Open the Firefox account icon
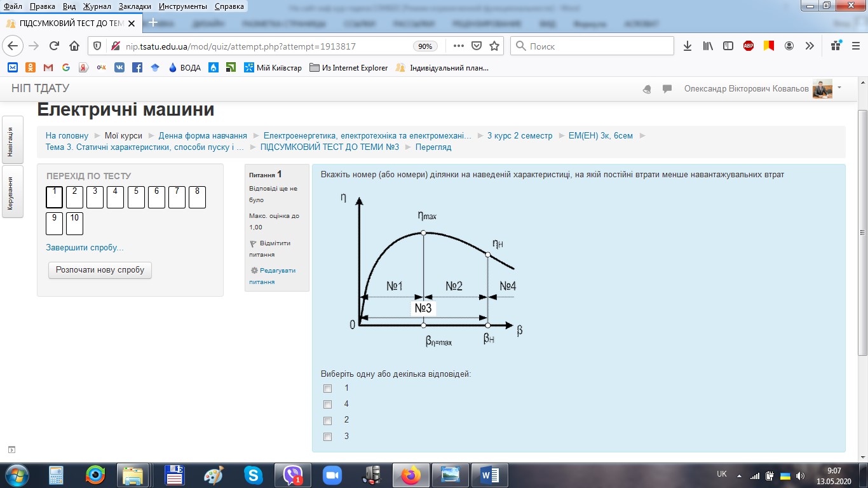This screenshot has width=868, height=488. 789,46
